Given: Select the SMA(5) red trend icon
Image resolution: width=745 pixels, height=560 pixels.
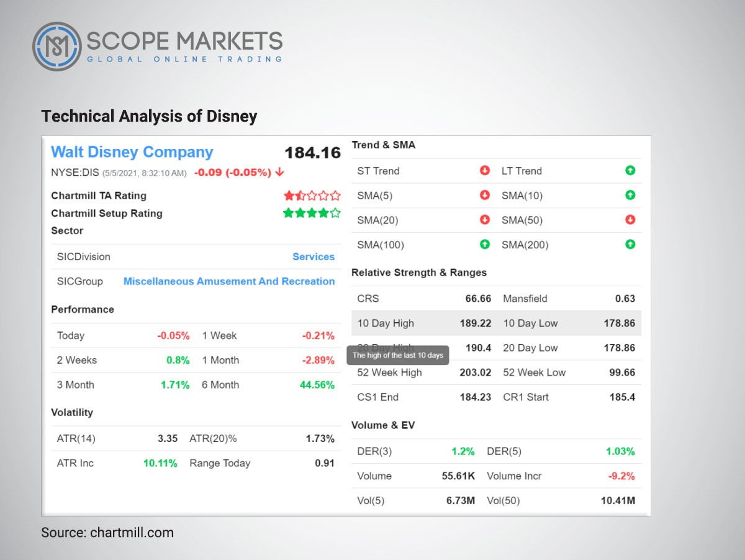Looking at the screenshot, I should pyautogui.click(x=484, y=195).
